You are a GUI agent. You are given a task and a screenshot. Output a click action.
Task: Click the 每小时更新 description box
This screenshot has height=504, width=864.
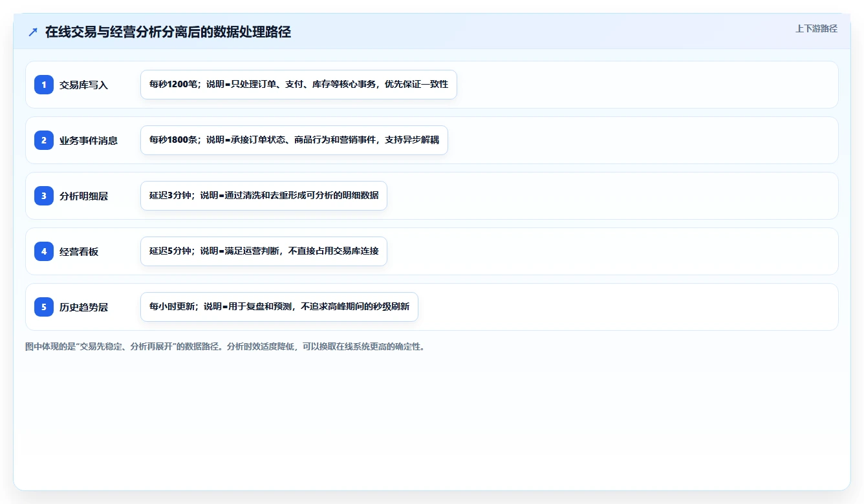click(279, 307)
